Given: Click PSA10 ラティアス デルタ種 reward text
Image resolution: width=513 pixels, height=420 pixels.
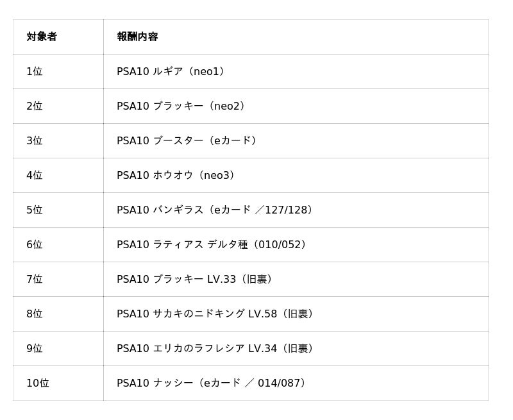Looking at the screenshot, I should pyautogui.click(x=213, y=244).
